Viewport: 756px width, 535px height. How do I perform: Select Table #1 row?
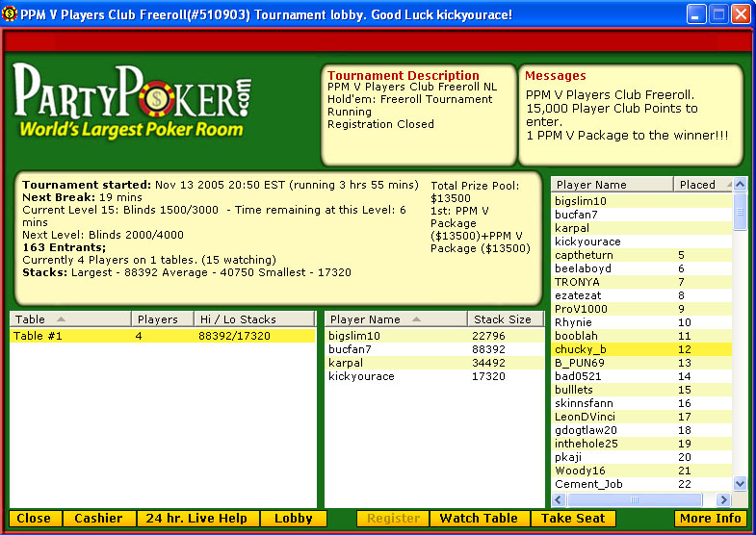click(x=162, y=336)
